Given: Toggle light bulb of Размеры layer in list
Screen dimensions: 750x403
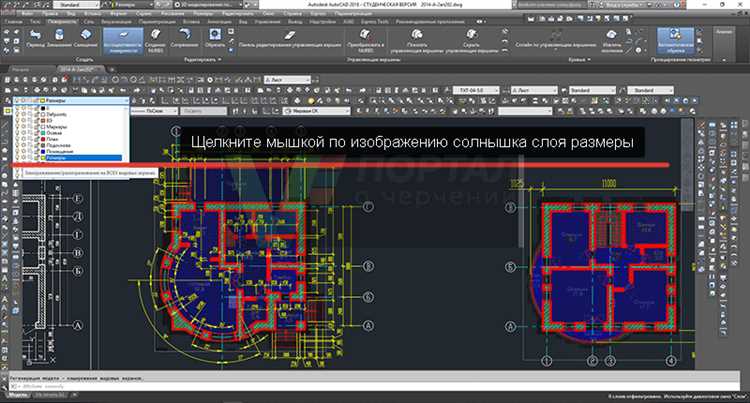Looking at the screenshot, I should coord(17,158).
